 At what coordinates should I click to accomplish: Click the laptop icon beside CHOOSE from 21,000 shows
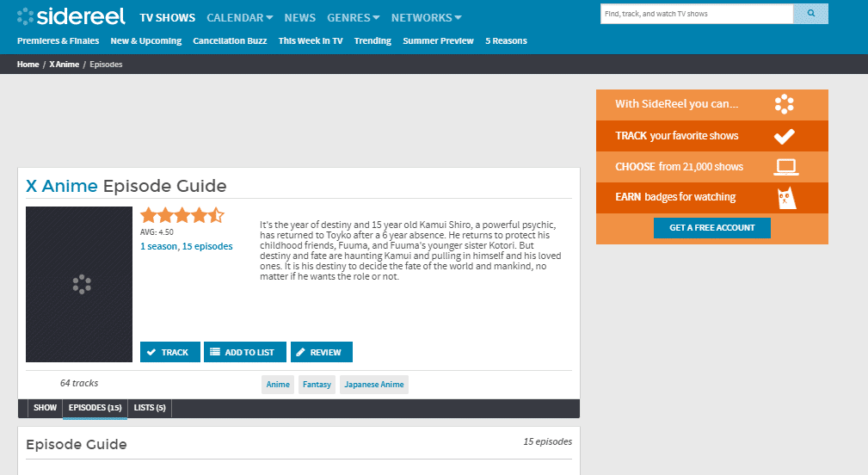(785, 167)
